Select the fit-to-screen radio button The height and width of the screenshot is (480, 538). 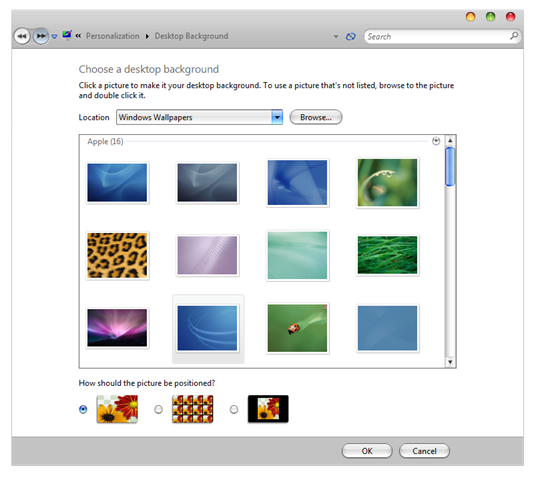[x=83, y=409]
